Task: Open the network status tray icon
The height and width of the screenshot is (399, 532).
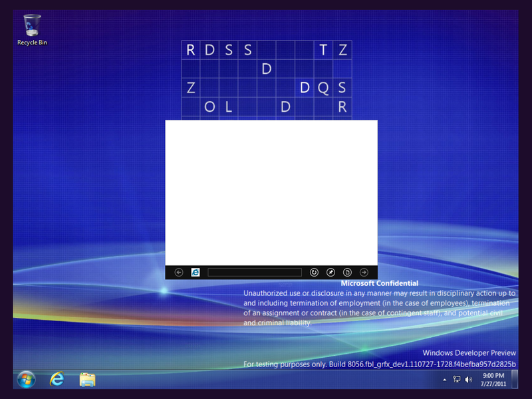Action: (457, 379)
